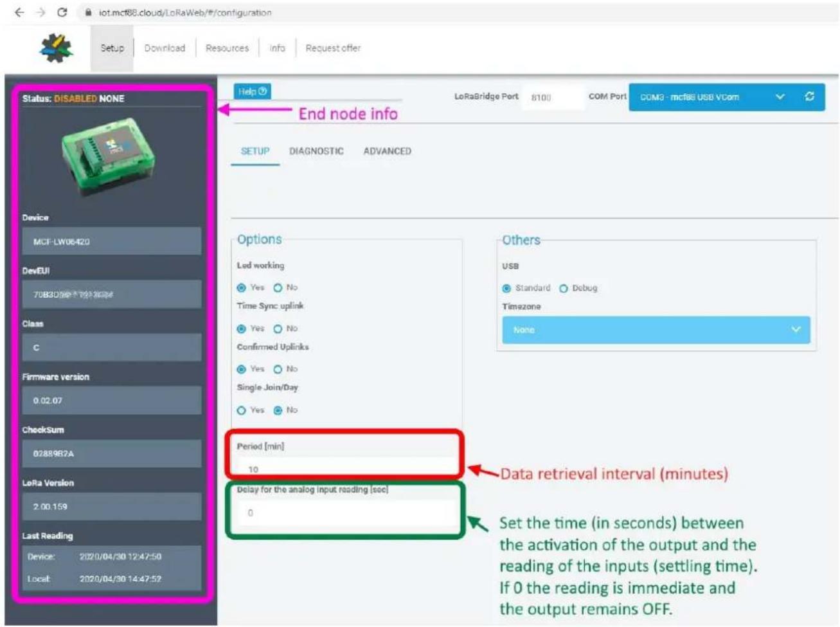Select Yes for Time Sync uplink
The image size is (840, 627).
click(241, 329)
